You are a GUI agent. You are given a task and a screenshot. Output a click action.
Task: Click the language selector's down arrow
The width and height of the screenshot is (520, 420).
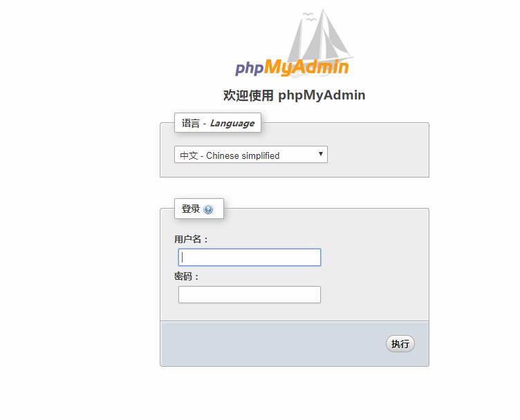[321, 154]
